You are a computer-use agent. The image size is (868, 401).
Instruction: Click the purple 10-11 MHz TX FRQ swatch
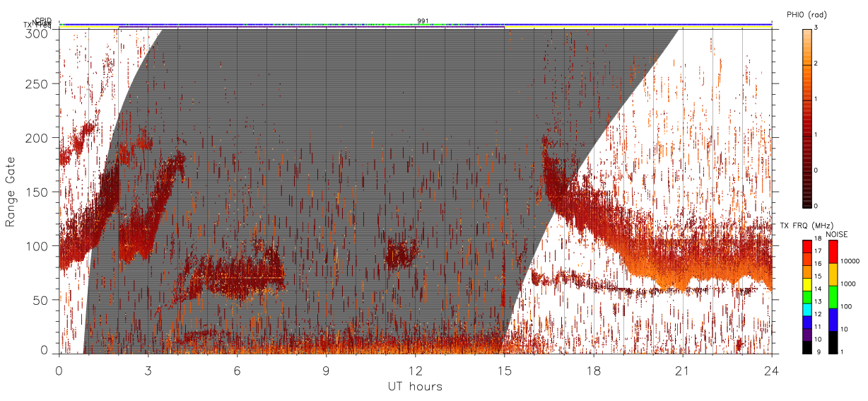pos(807,335)
